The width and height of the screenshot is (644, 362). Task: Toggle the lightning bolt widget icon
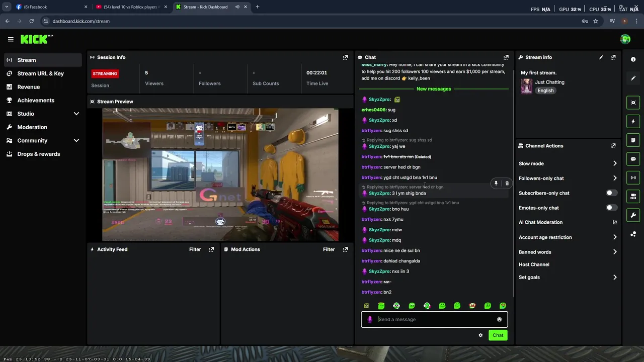pos(633,121)
